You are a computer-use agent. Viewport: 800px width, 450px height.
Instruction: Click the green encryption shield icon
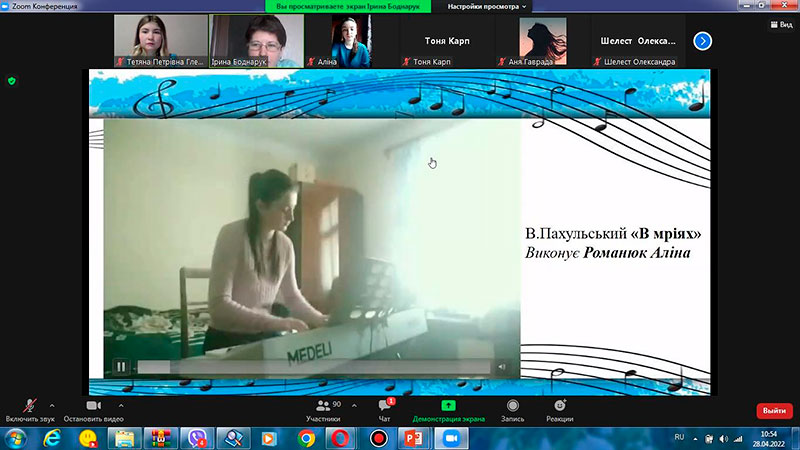click(12, 81)
